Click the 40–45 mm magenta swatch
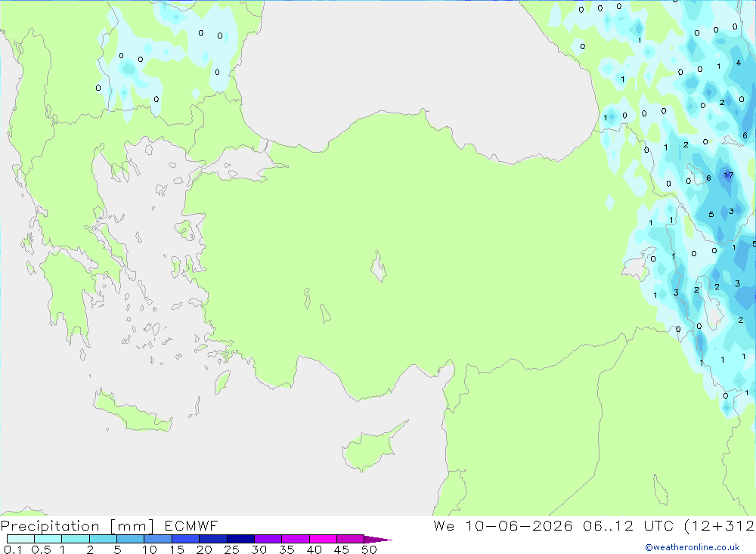Image resolution: width=756 pixels, height=554 pixels. (x=323, y=539)
